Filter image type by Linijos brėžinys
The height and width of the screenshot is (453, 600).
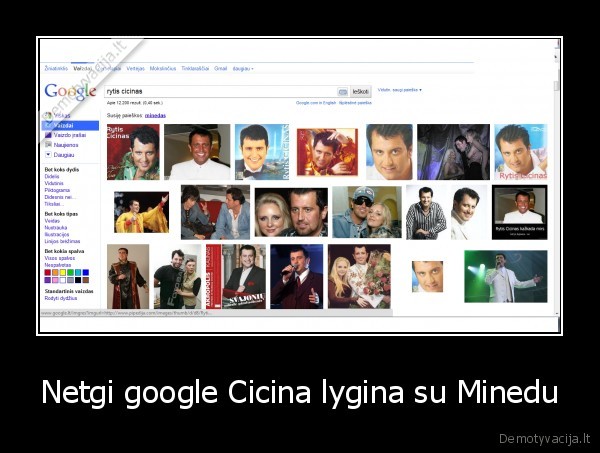pyautogui.click(x=62, y=241)
